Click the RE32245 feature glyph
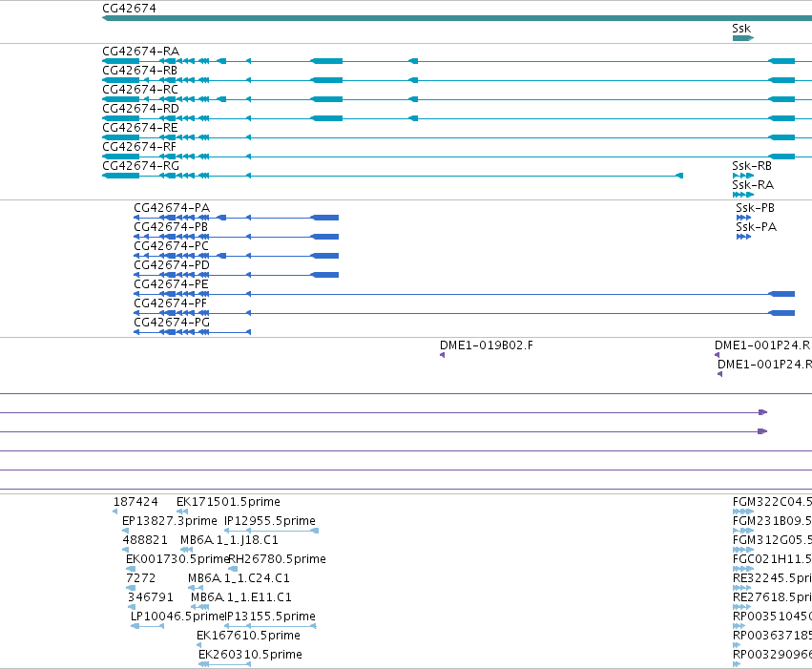The image size is (812, 669). coord(742,588)
